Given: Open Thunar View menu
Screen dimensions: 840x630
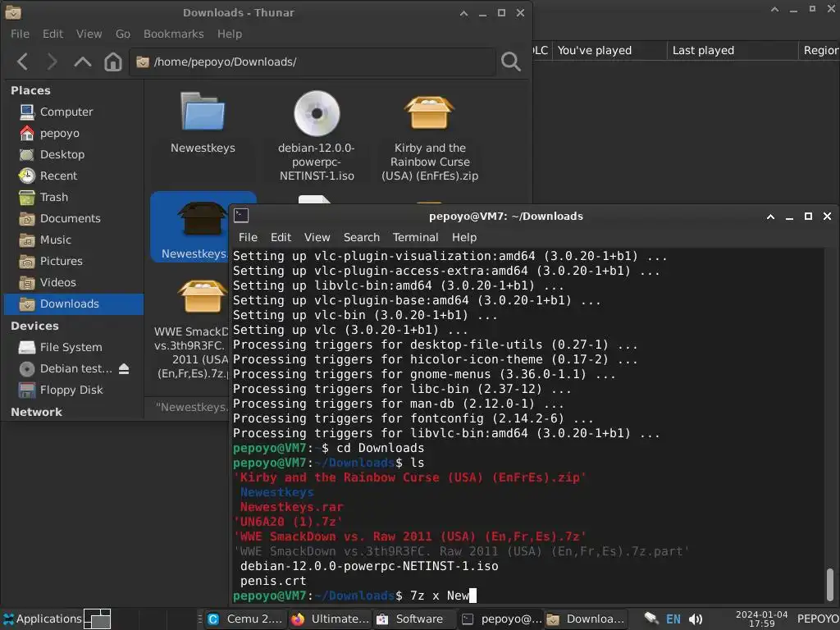Looking at the screenshot, I should [89, 34].
